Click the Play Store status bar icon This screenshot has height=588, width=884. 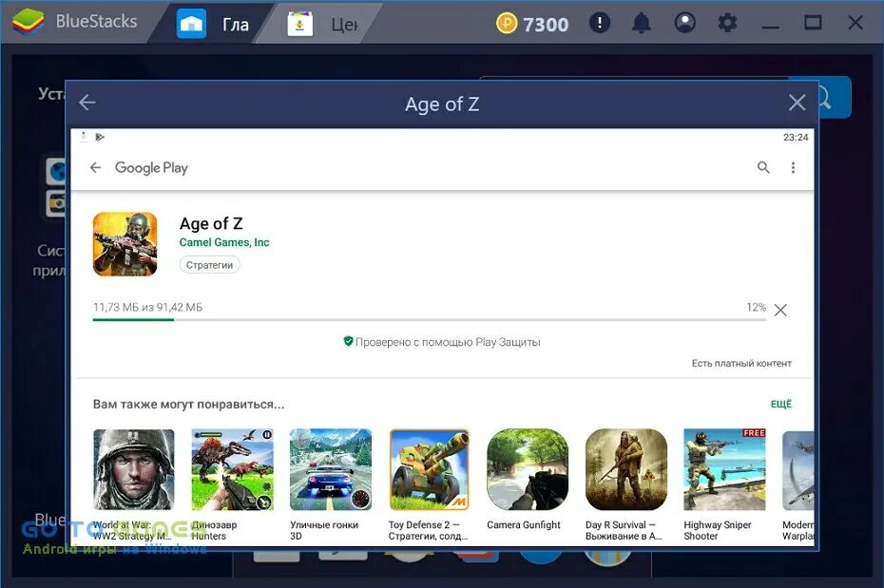coord(100,137)
